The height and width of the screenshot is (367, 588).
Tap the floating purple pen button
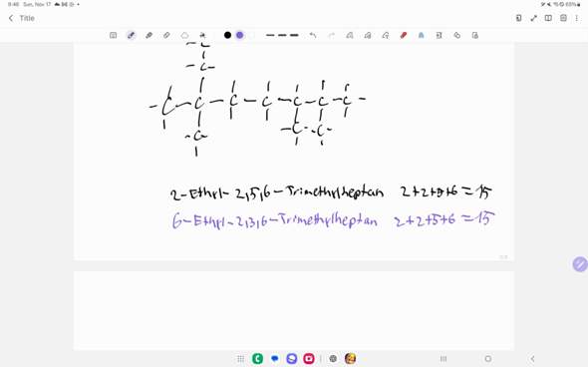point(580,264)
